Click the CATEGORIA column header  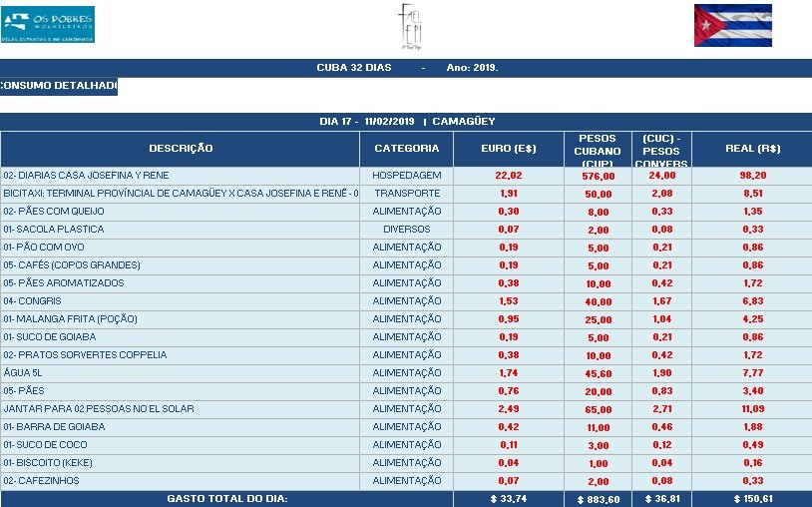(406, 149)
